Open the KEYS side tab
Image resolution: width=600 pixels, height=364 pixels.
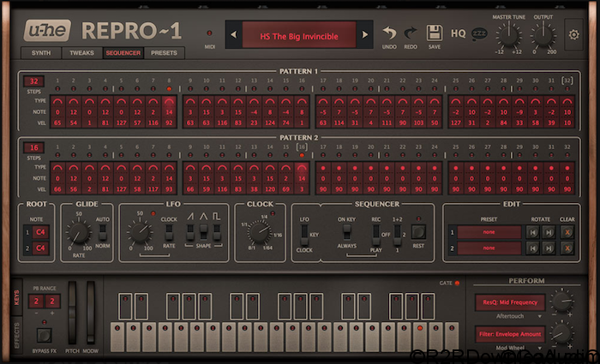[x=16, y=297]
